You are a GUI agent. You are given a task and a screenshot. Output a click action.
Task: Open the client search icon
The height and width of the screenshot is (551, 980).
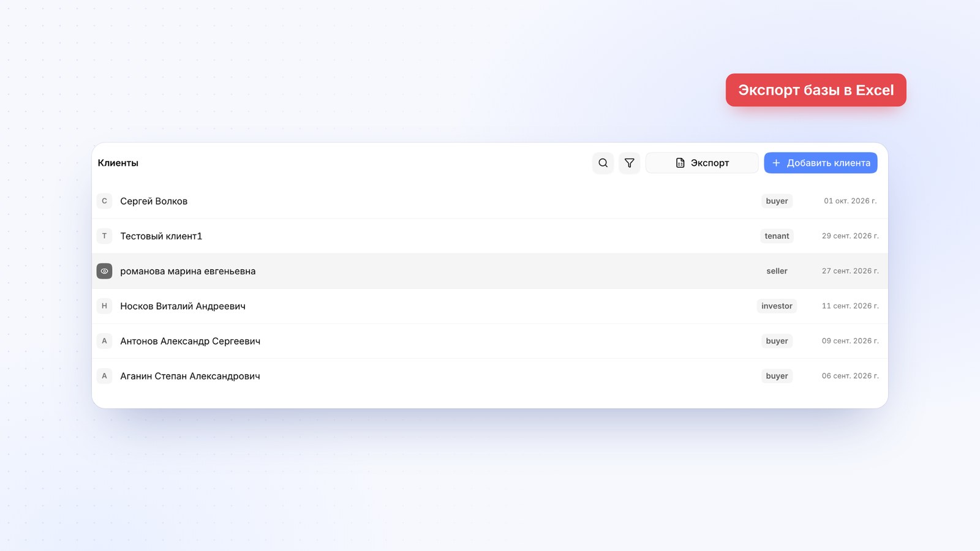(x=603, y=163)
